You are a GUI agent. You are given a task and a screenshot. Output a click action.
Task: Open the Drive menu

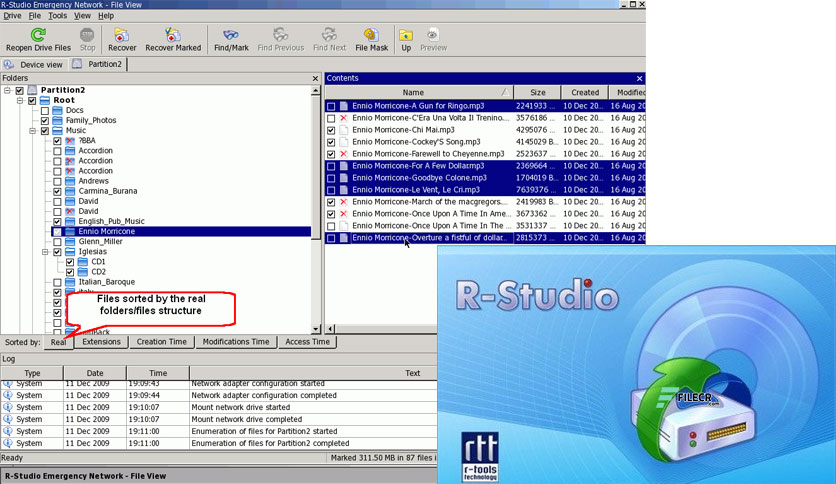[12, 15]
